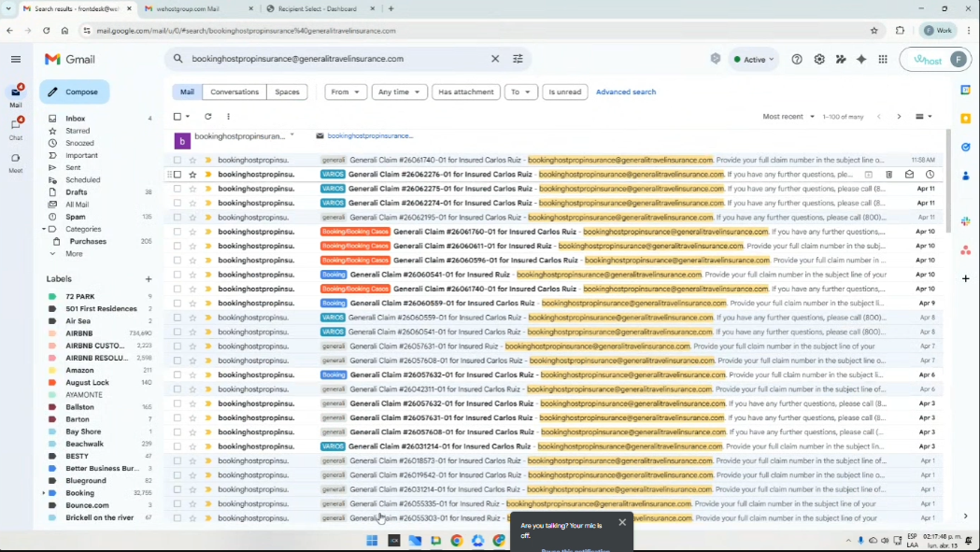Open the Windows Start menu
This screenshot has height=552, width=980.
click(x=372, y=541)
